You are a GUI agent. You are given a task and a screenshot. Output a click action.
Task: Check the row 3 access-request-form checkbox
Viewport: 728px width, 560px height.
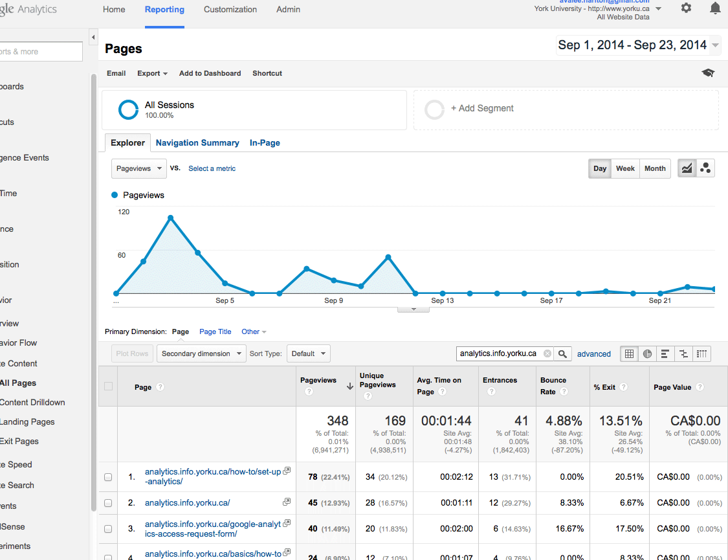[x=108, y=528]
